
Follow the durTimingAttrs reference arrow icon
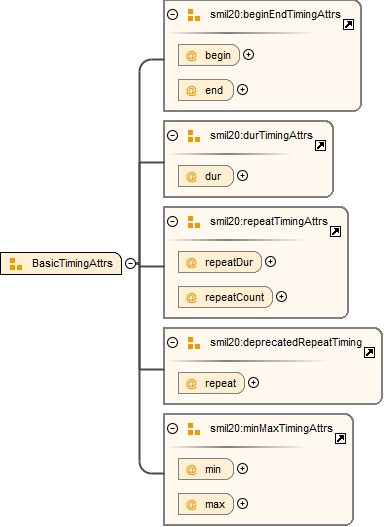pos(321,146)
